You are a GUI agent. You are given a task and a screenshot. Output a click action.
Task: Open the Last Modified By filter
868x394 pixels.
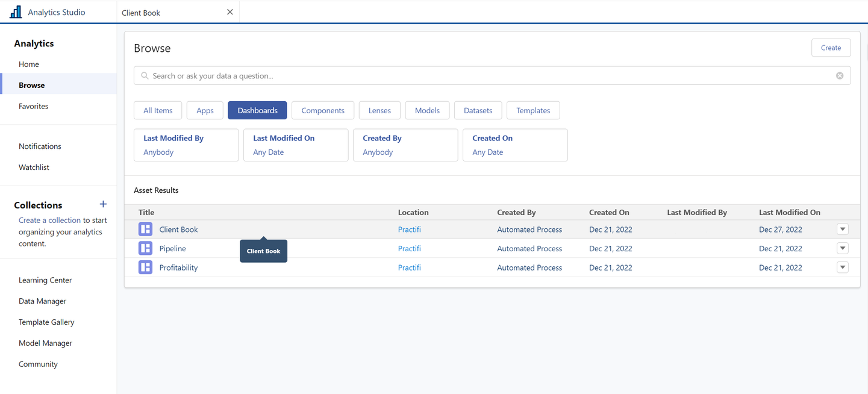point(186,145)
